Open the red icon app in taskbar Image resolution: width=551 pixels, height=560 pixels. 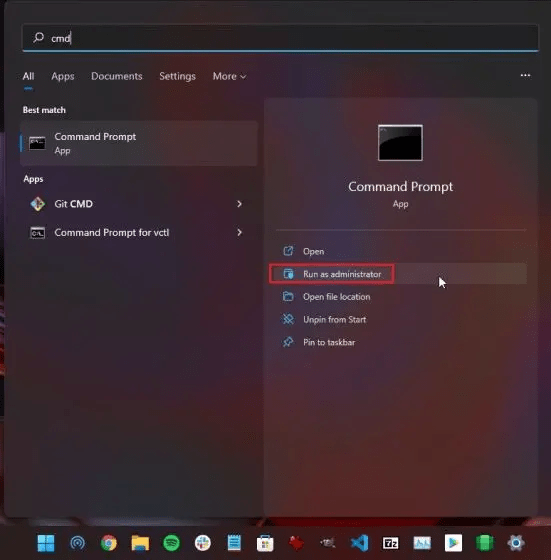click(x=296, y=543)
